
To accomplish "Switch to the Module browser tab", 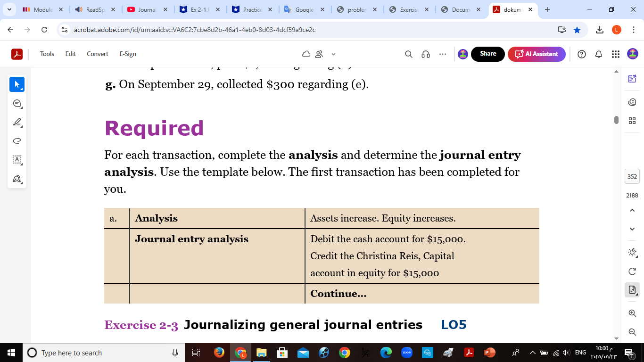I will click(x=43, y=9).
